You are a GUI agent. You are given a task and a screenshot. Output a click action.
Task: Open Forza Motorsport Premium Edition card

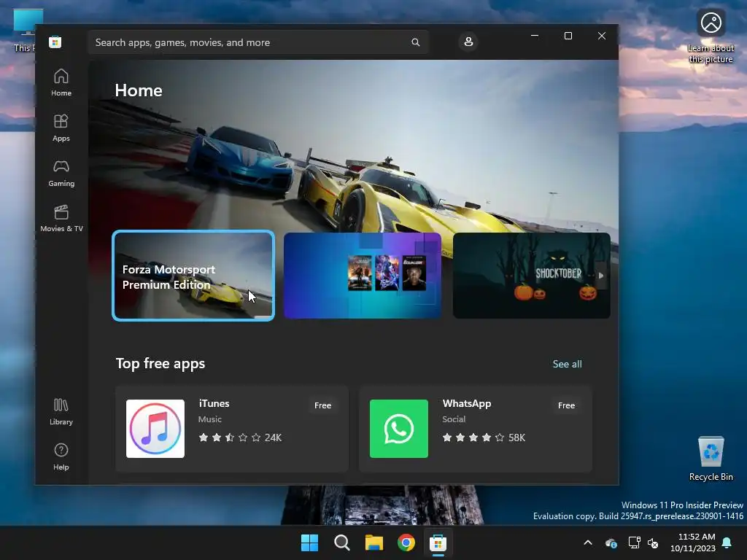pos(193,276)
